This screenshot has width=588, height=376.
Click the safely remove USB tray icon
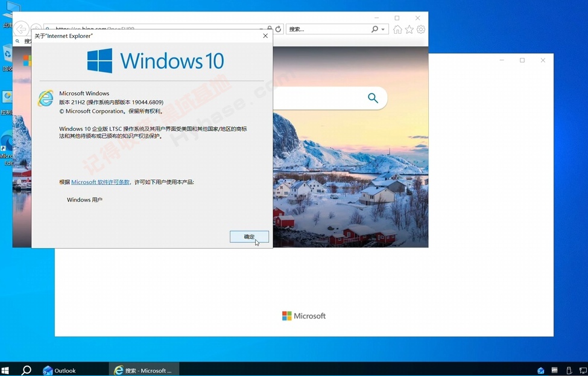[569, 371]
